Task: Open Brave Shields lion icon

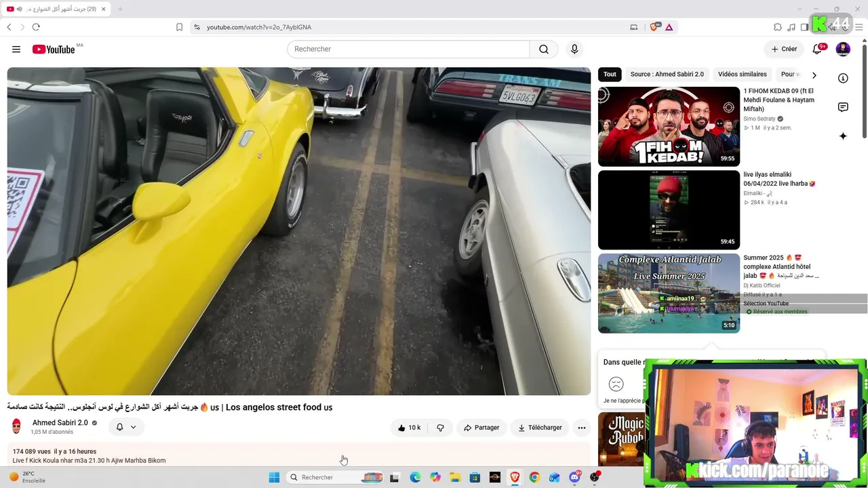Action: coord(654,27)
